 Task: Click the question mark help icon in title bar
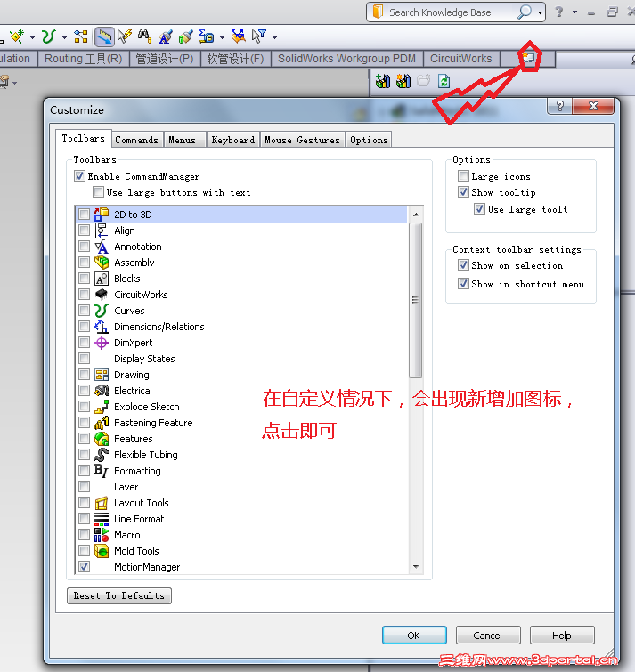[559, 12]
